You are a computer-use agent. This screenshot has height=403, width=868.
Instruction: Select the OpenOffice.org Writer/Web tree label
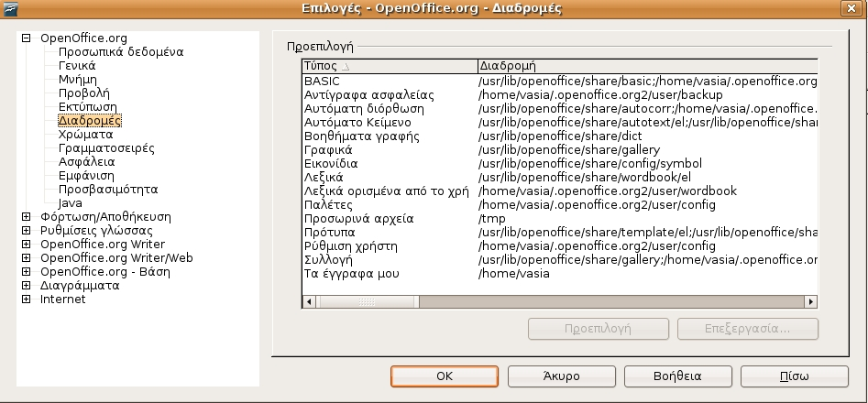116,257
